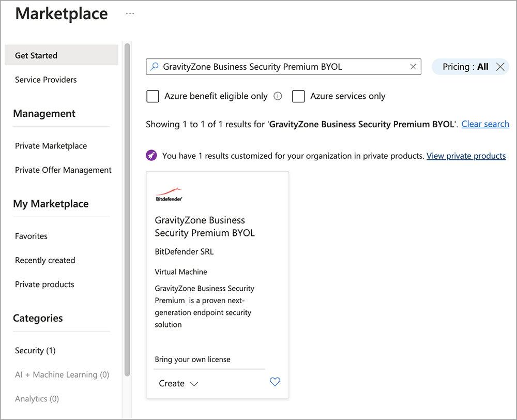Screen dimensions: 517x420
Task: Click the Clear search link
Action: (485, 124)
